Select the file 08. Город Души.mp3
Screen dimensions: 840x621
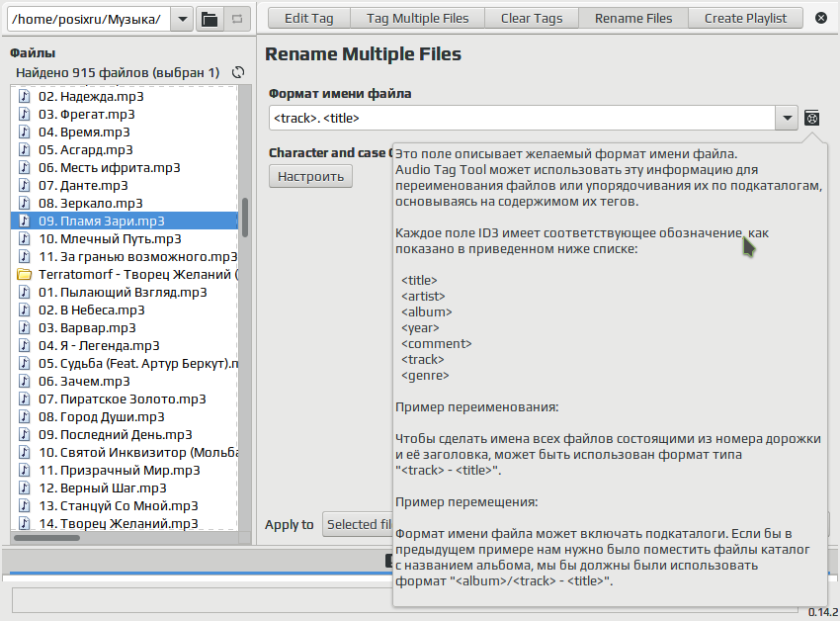point(125,416)
